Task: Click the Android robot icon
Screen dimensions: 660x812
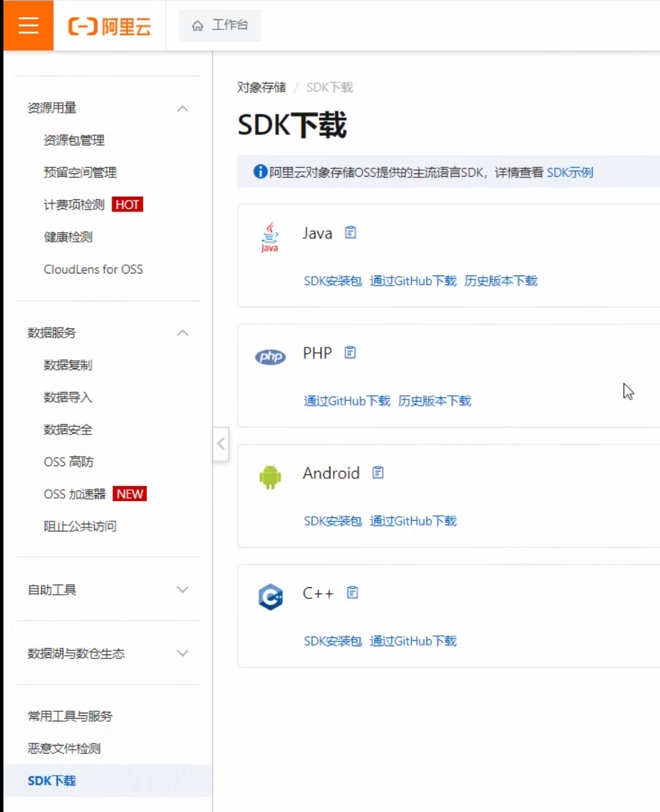Action: (271, 477)
